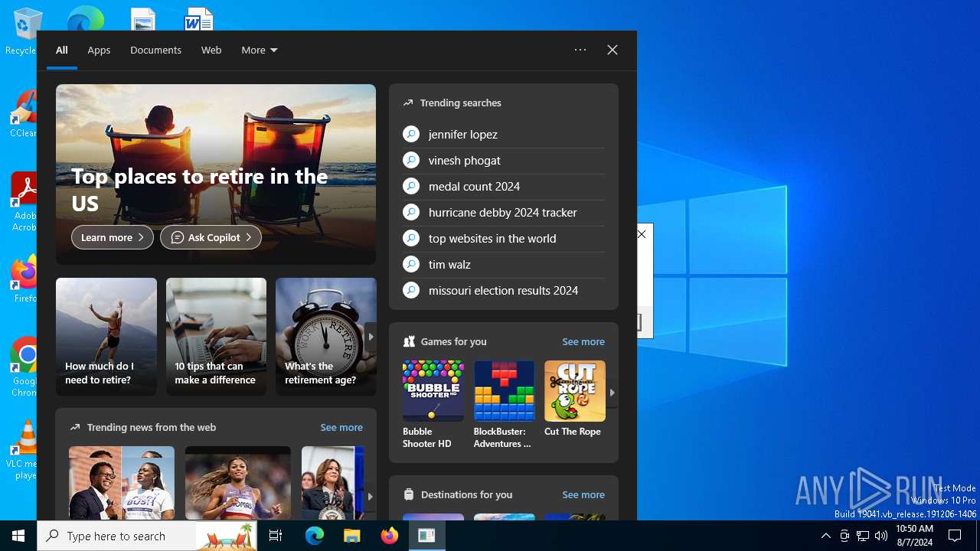Click the search icon next to jennifer lopez
The width and height of the screenshot is (980, 551).
[411, 134]
